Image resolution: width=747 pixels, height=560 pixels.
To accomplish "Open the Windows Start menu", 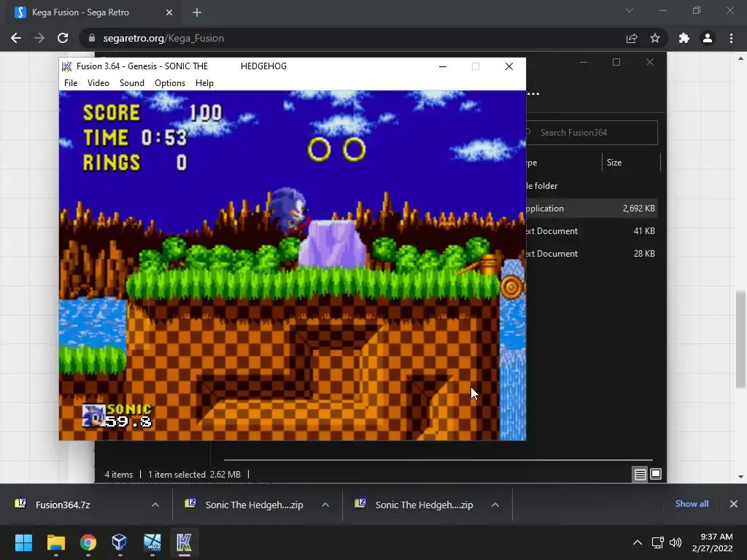I will point(24,542).
